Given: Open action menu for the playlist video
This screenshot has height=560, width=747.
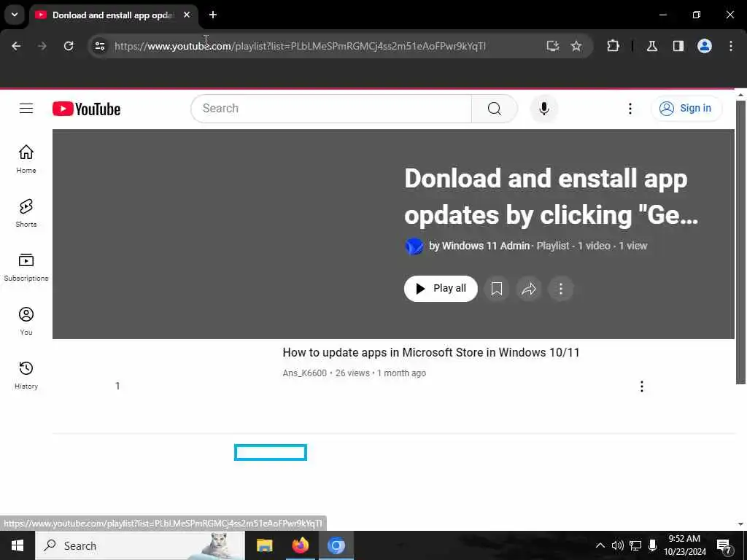Looking at the screenshot, I should (x=642, y=386).
